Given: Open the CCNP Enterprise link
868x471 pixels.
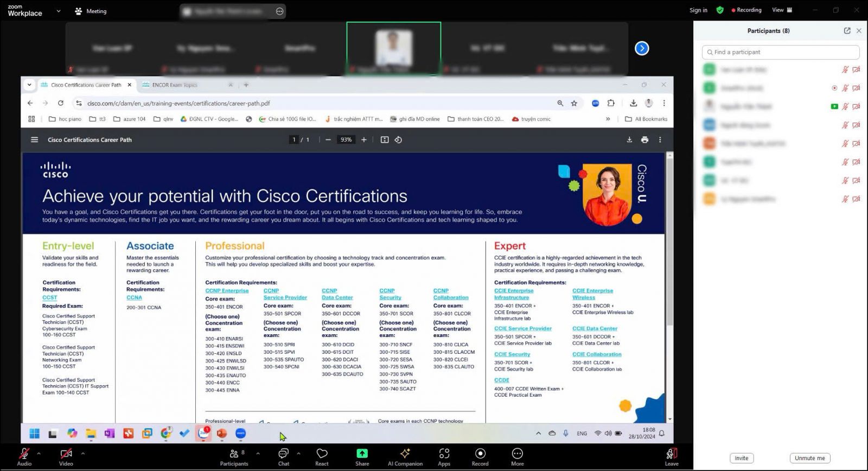Looking at the screenshot, I should pos(227,291).
